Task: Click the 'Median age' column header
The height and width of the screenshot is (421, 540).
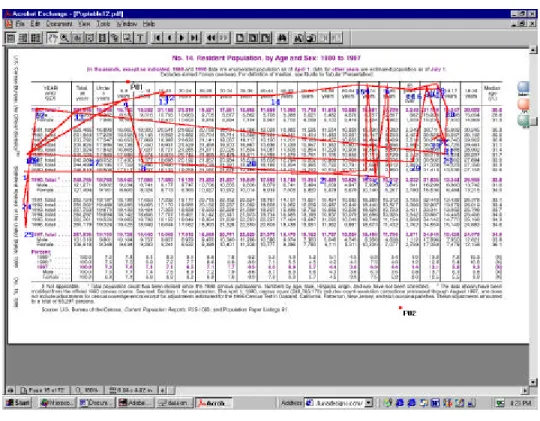Action: click(491, 92)
